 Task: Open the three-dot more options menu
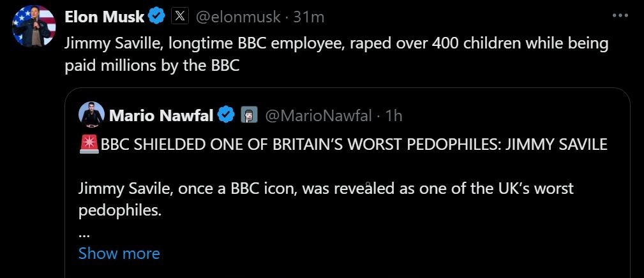pyautogui.click(x=620, y=17)
